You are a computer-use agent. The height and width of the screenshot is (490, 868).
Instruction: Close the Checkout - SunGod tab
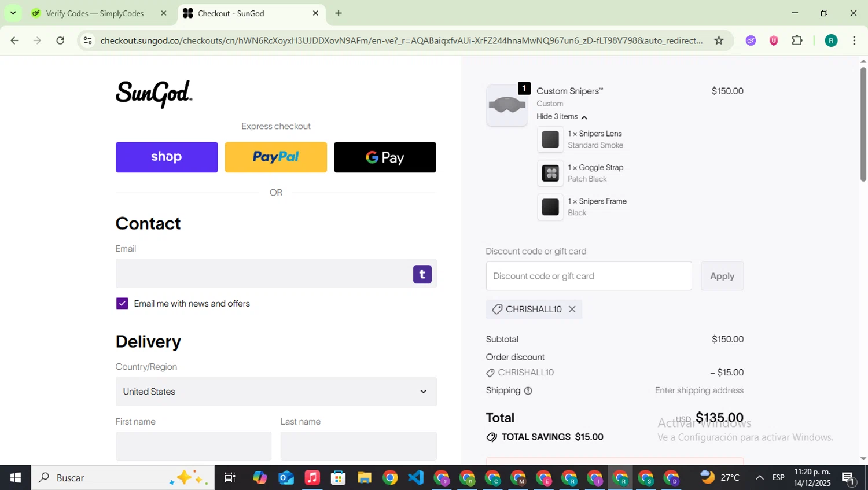click(x=315, y=13)
